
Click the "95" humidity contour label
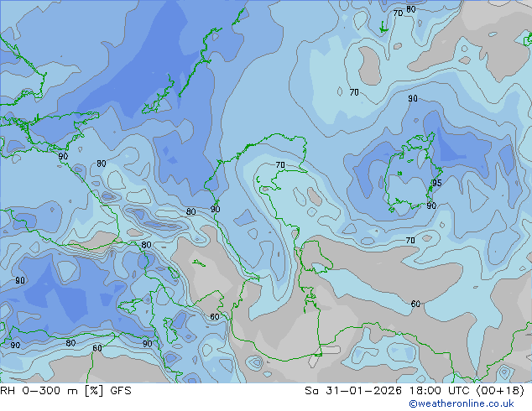[436, 183]
